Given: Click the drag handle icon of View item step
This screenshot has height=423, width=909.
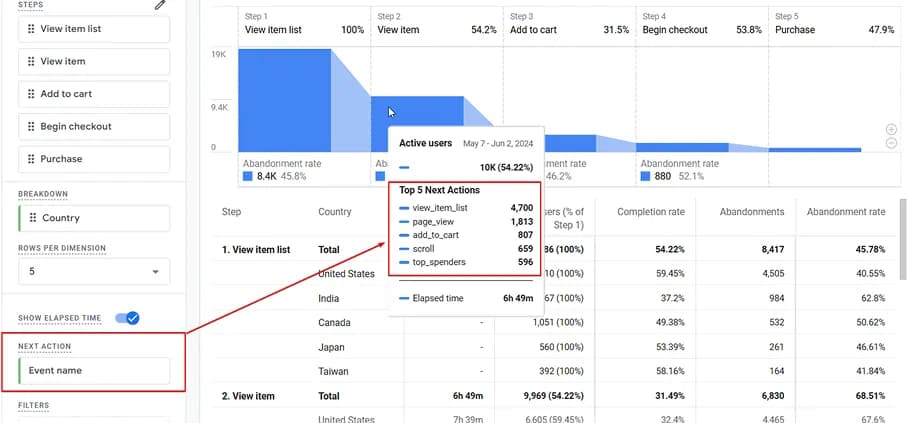Looking at the screenshot, I should point(31,61).
